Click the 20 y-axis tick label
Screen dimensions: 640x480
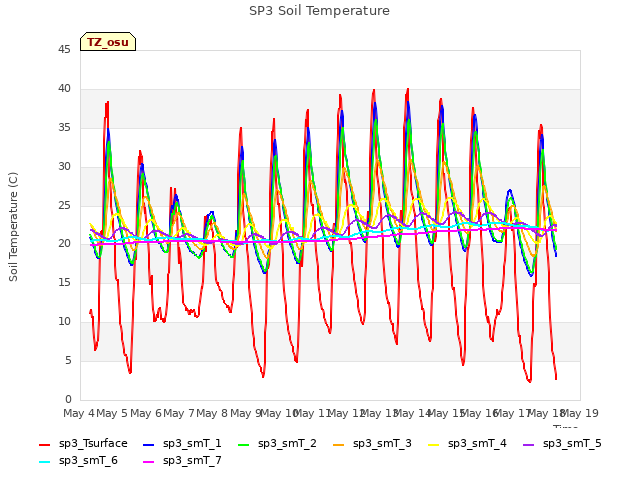point(64,244)
